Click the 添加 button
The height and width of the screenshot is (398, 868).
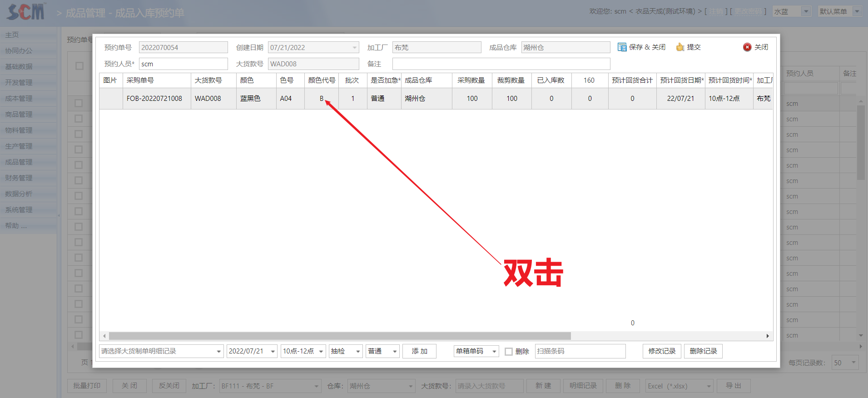[x=419, y=351]
